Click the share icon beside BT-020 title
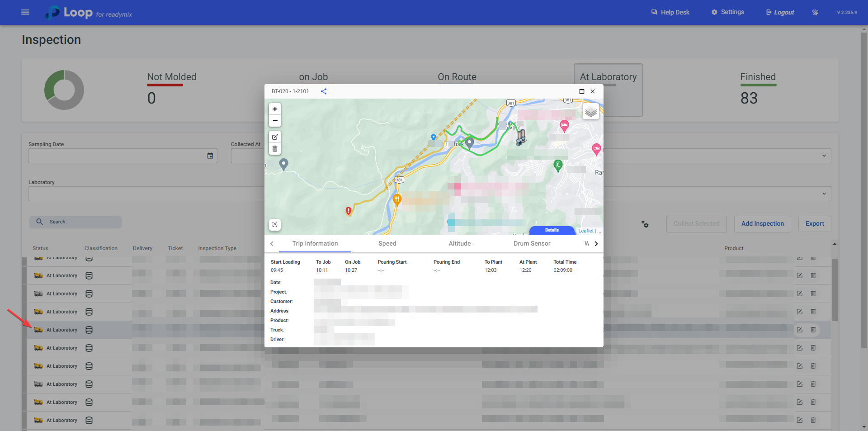868x431 pixels. coord(324,91)
